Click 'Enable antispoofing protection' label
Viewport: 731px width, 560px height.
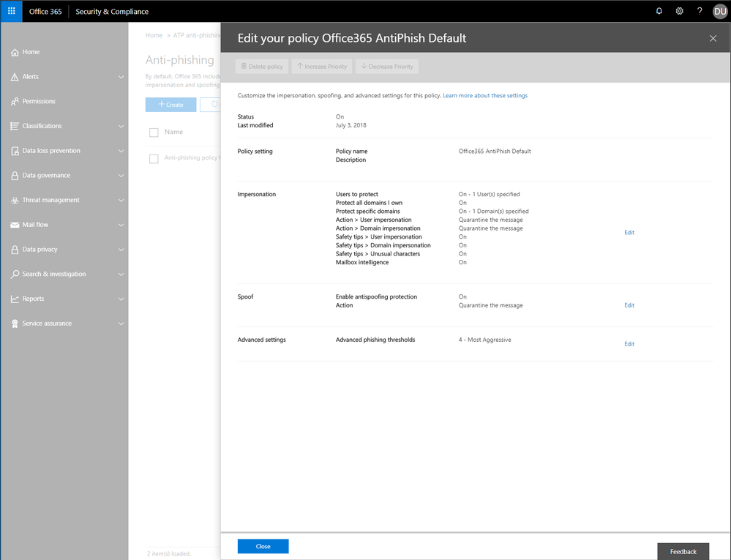click(x=376, y=296)
